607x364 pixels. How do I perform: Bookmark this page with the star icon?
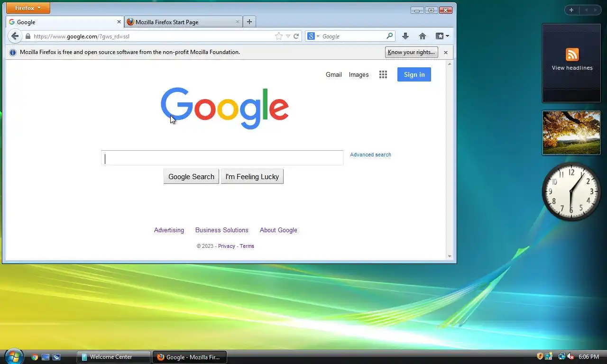(279, 36)
